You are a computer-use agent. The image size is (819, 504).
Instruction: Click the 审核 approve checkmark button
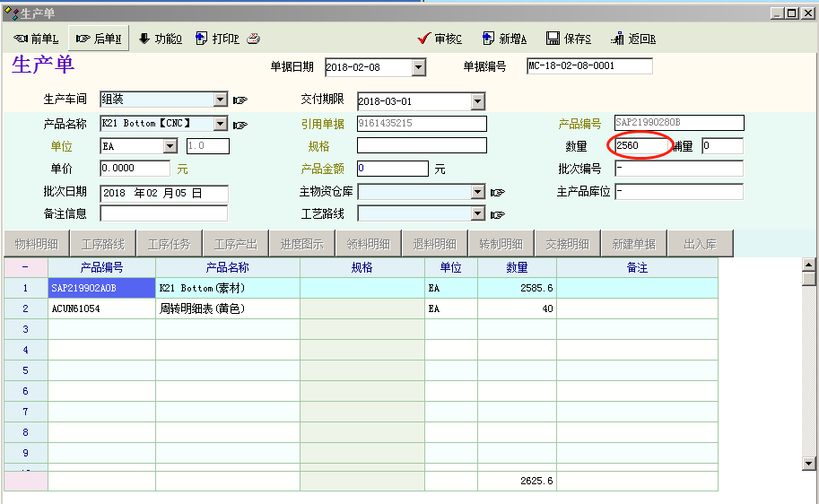[440, 39]
